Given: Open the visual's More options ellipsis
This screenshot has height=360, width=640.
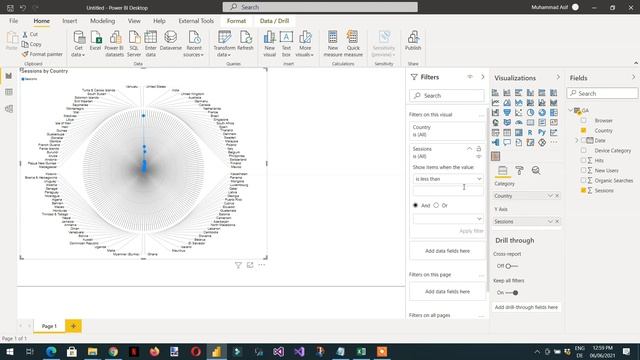Looking at the screenshot, I should pos(262,265).
